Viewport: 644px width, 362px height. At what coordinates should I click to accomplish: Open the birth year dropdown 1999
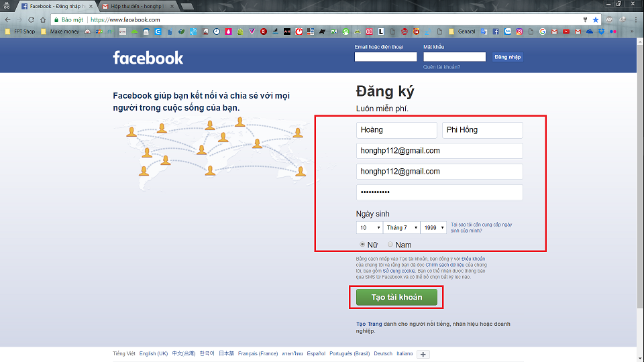[433, 227]
